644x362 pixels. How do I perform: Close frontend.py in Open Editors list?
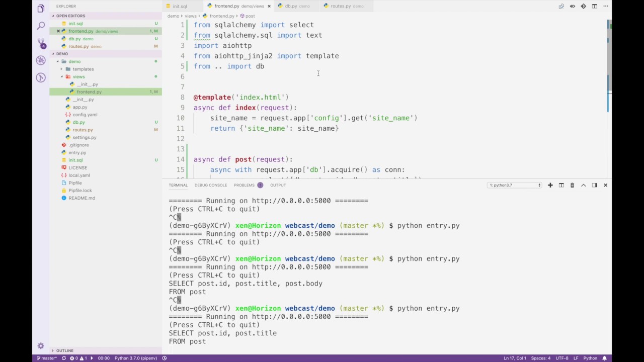click(x=58, y=31)
